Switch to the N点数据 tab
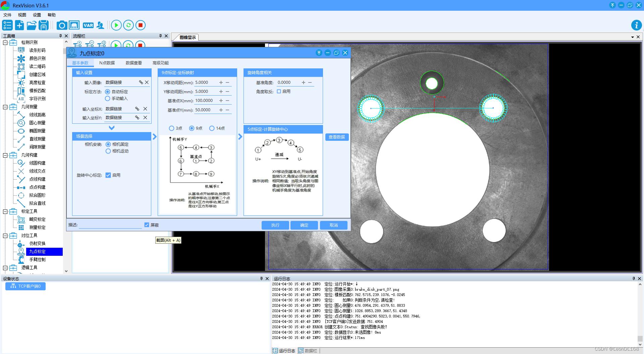644x354 pixels. (107, 63)
